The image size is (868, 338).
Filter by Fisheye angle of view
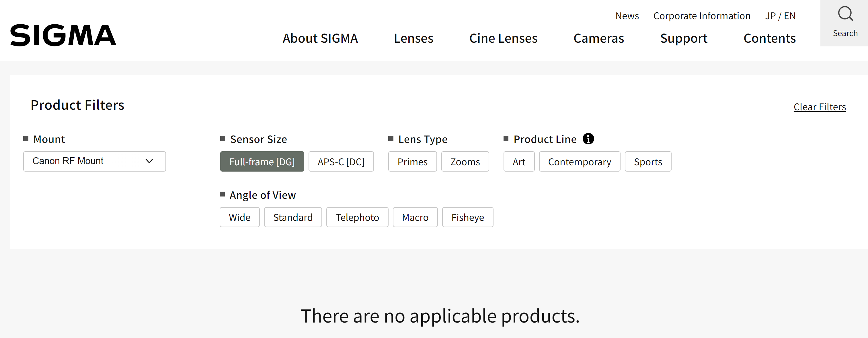click(467, 217)
